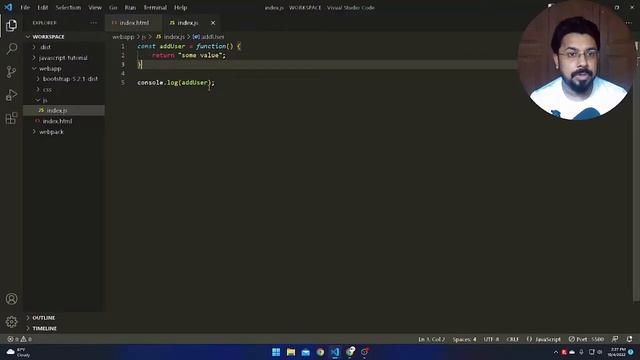Open the Run menu
Viewport: 640px width, 360px height.
(130, 7)
